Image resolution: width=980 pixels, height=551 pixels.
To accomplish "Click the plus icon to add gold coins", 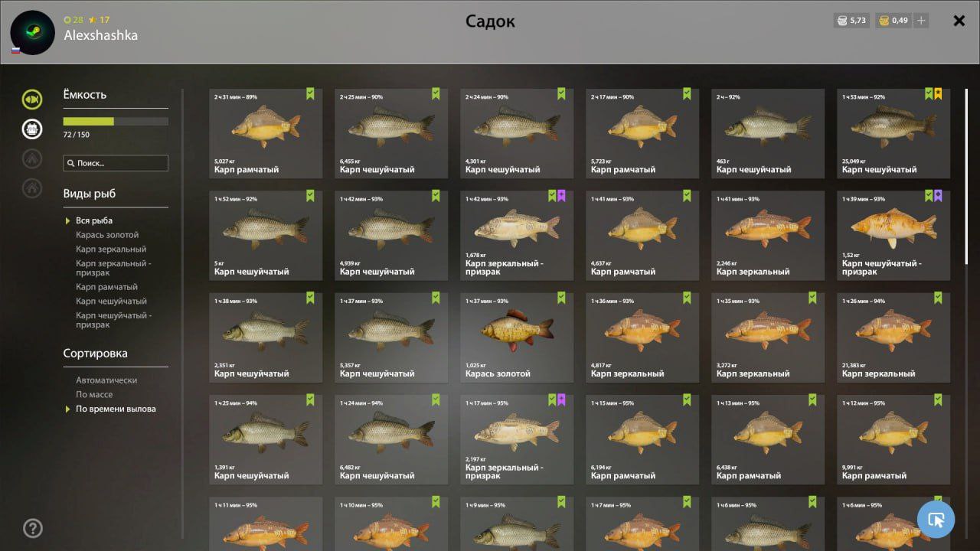I will [x=921, y=21].
